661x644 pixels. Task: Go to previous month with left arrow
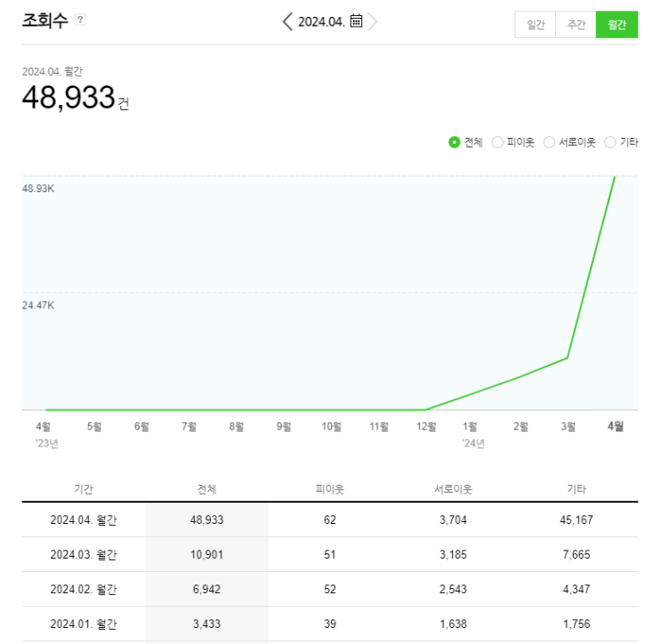coord(287,21)
